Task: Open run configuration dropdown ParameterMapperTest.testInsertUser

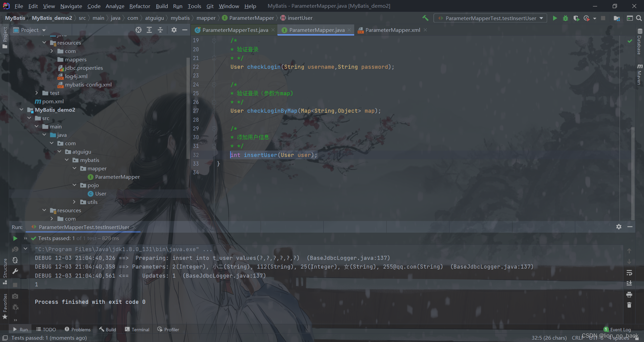Action: tap(490, 18)
